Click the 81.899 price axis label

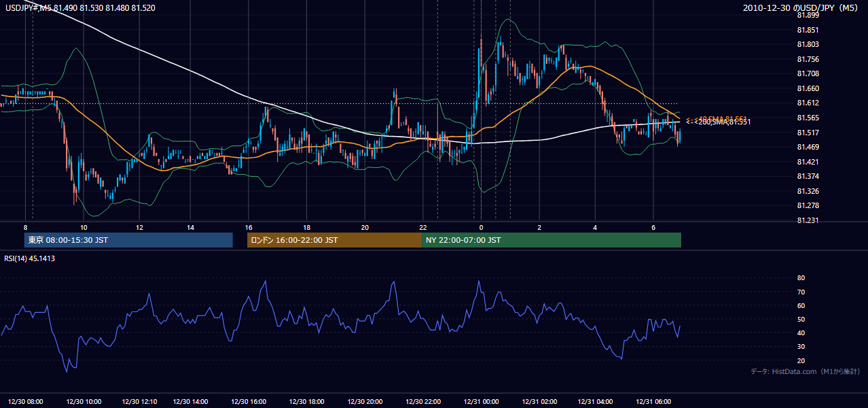click(808, 15)
